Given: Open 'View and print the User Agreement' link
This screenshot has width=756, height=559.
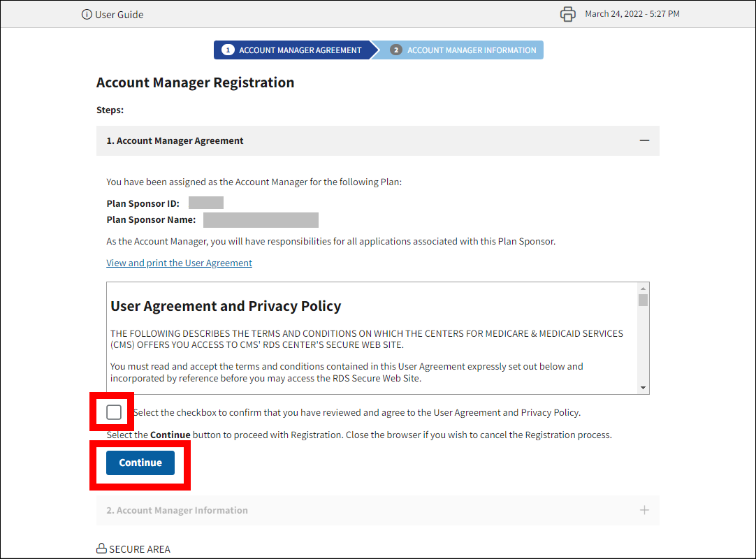Looking at the screenshot, I should pos(179,263).
